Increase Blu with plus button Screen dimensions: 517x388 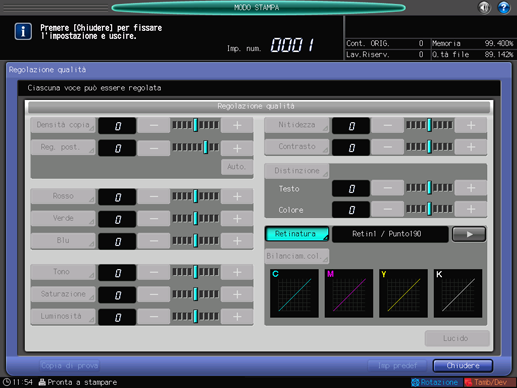click(x=237, y=241)
